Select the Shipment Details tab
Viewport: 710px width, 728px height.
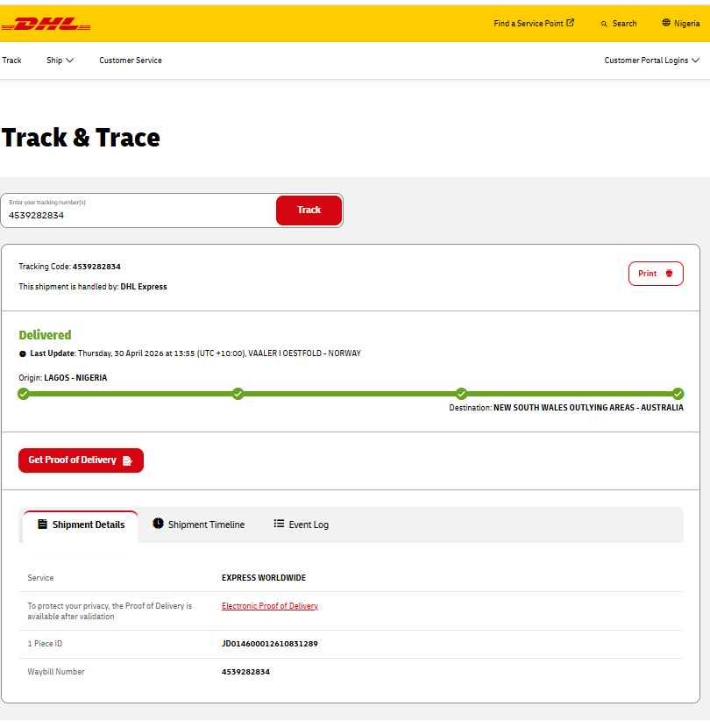click(81, 525)
